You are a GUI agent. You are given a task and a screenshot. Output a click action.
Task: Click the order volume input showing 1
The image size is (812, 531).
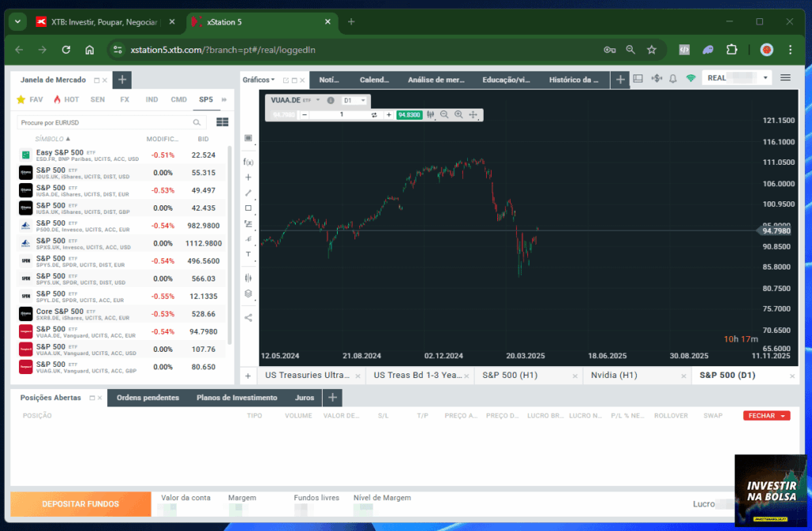[341, 115]
